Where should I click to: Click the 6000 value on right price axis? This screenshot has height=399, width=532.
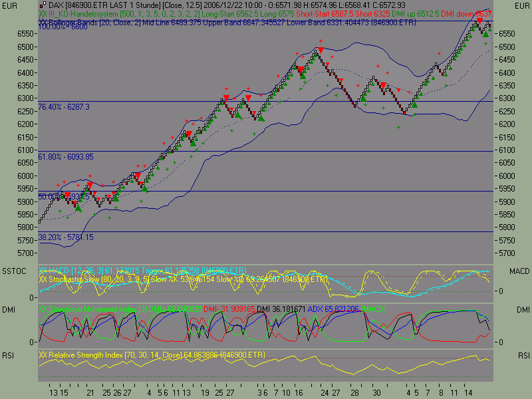(507, 176)
